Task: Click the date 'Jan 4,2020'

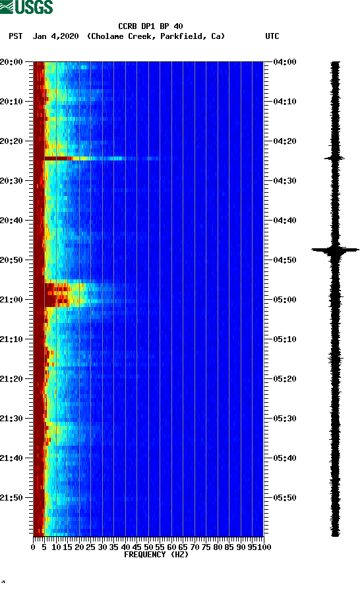Action: tap(56, 36)
